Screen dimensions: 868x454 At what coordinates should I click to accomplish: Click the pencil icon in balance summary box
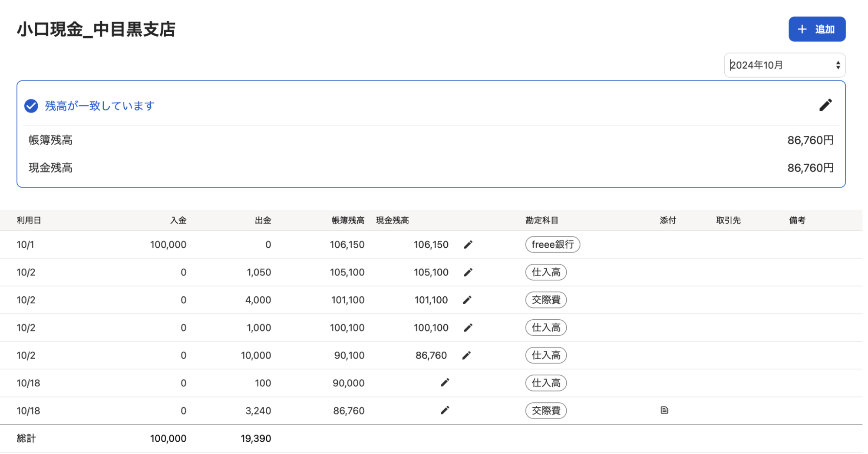coord(825,105)
